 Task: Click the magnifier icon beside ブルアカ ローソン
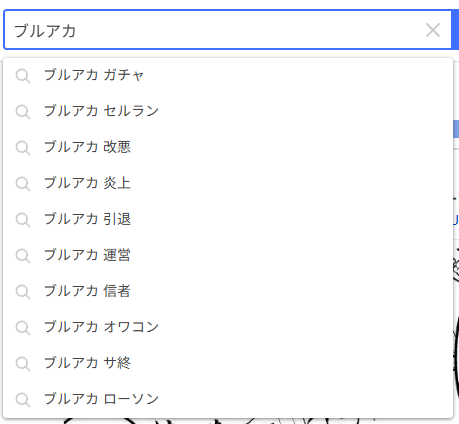[x=23, y=400]
